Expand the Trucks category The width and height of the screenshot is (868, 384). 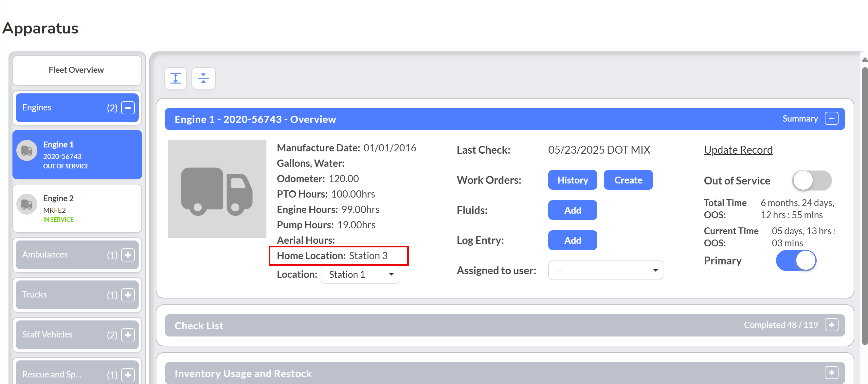tap(128, 295)
